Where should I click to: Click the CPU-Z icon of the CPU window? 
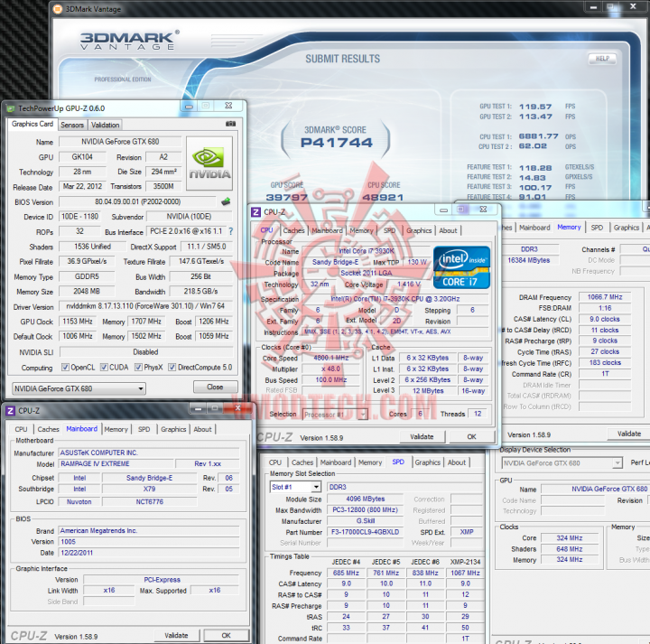pos(255,212)
